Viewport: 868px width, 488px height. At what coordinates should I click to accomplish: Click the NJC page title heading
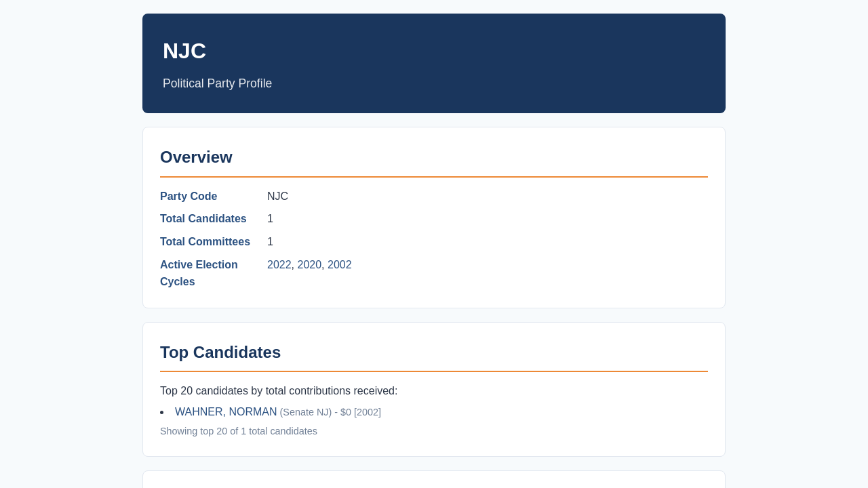coord(184,51)
